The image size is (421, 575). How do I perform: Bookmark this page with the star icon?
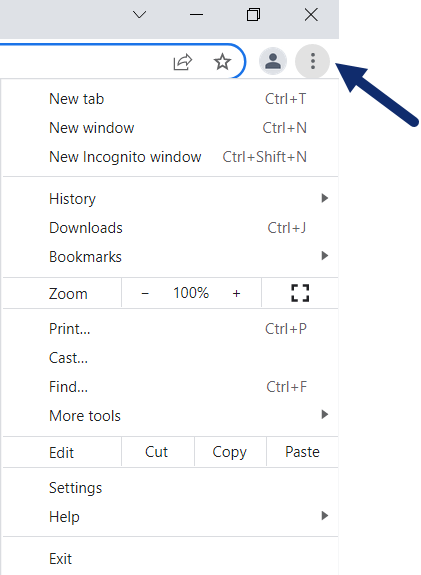point(222,62)
